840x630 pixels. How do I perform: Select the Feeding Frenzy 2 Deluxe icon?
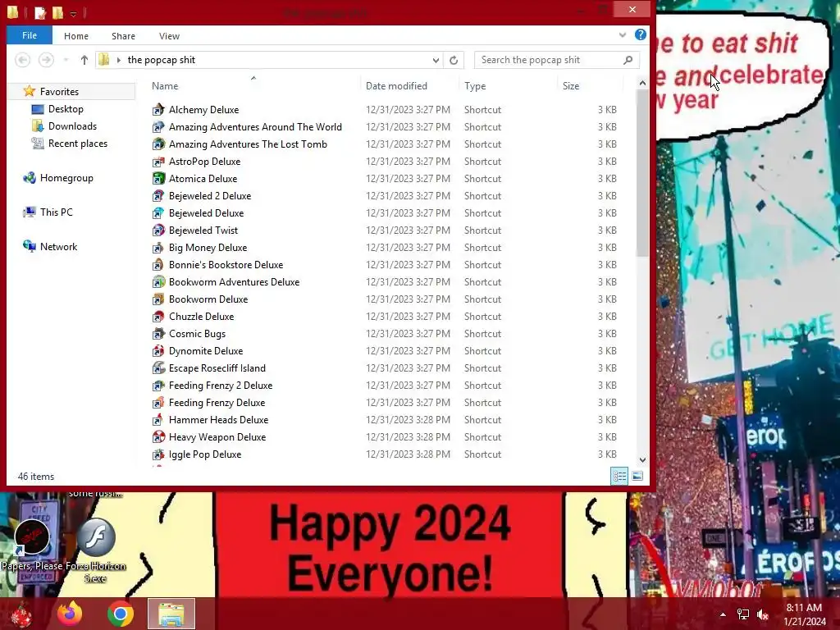(158, 386)
